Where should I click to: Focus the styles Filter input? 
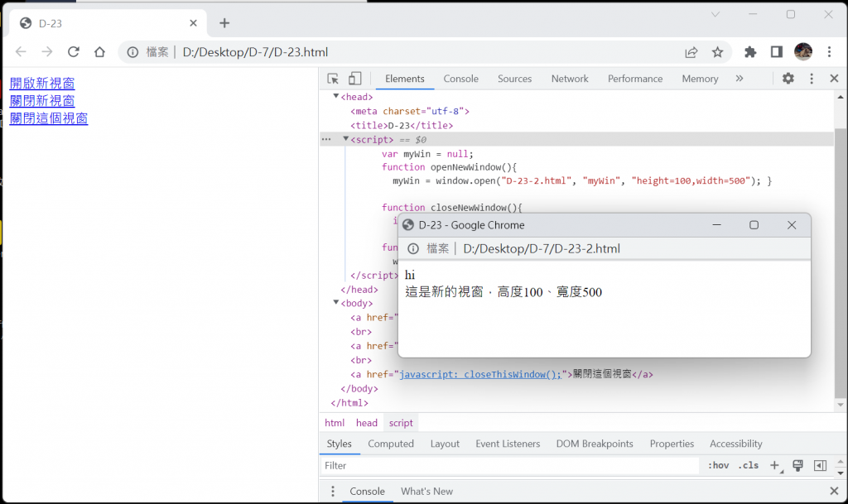(x=508, y=466)
